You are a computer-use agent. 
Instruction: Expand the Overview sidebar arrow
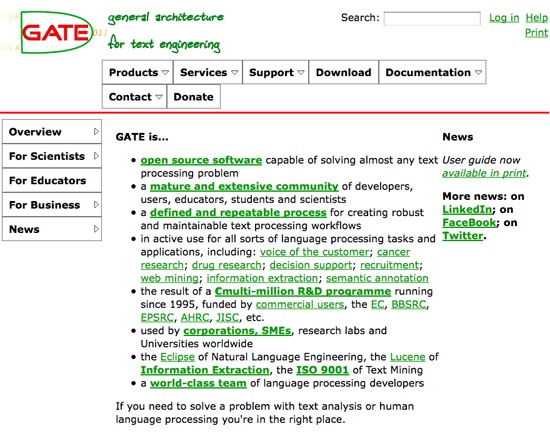pos(96,132)
